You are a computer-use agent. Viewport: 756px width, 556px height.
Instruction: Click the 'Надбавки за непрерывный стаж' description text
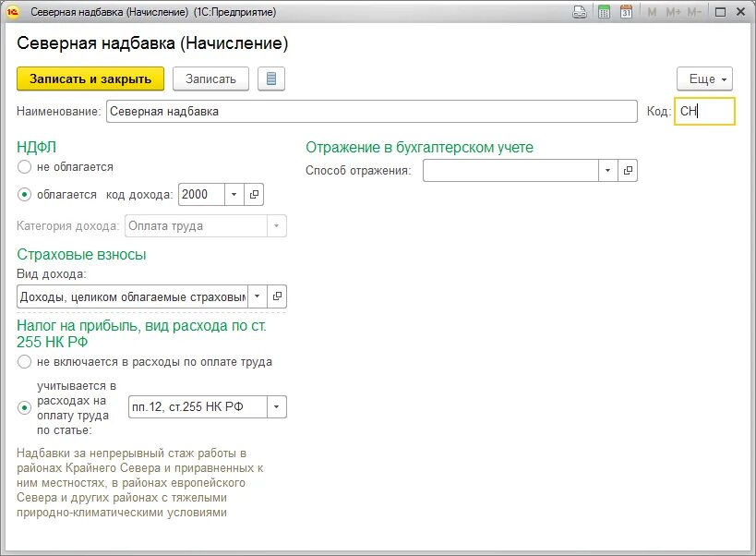[139, 483]
